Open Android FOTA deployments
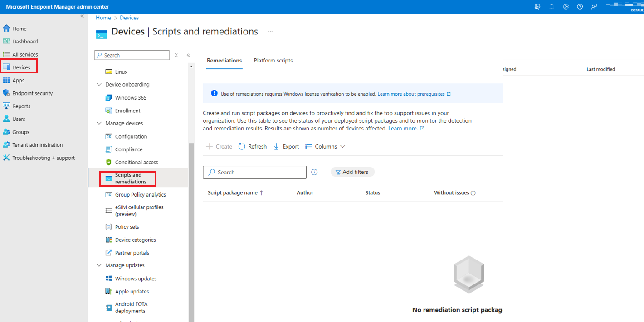The image size is (644, 322). pos(131,308)
